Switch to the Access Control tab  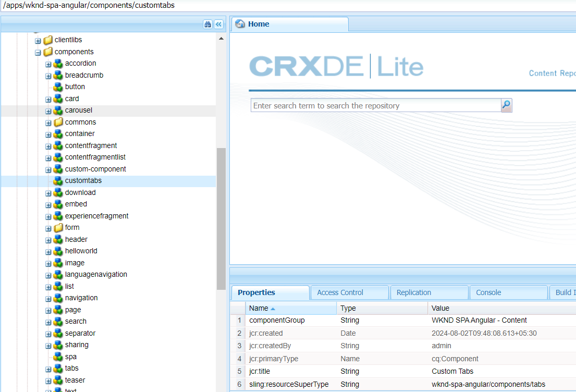[349, 292]
